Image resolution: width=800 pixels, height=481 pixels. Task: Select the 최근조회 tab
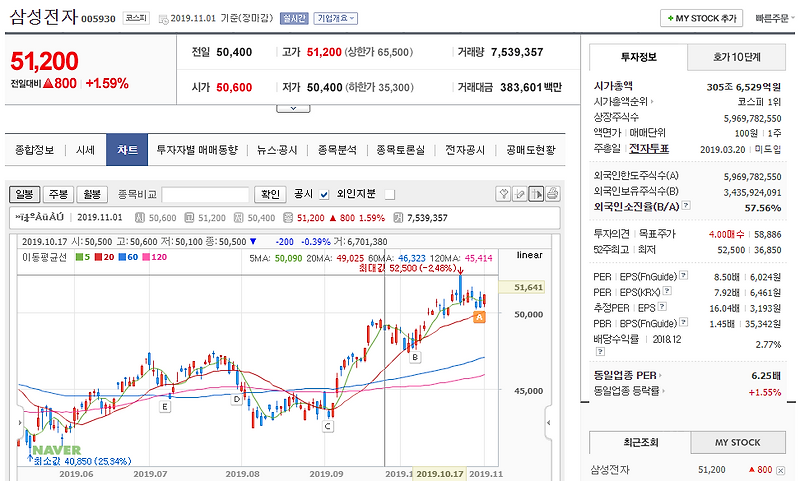click(x=640, y=442)
